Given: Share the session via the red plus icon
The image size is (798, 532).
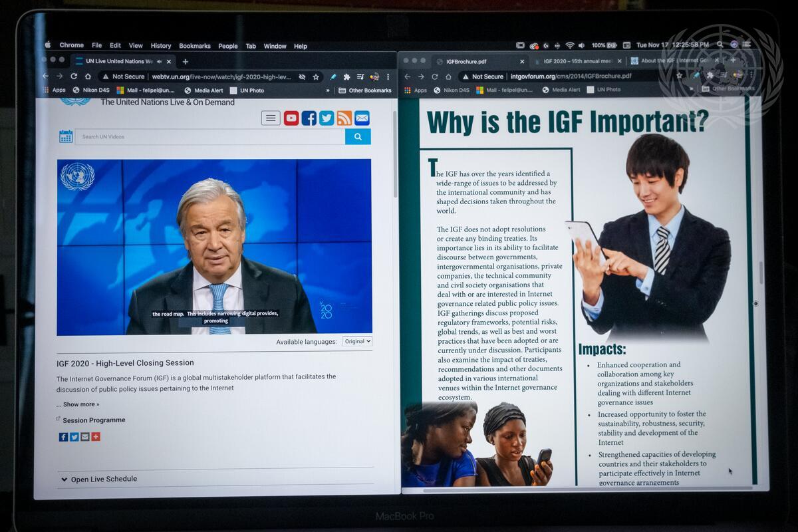Looking at the screenshot, I should [x=96, y=437].
